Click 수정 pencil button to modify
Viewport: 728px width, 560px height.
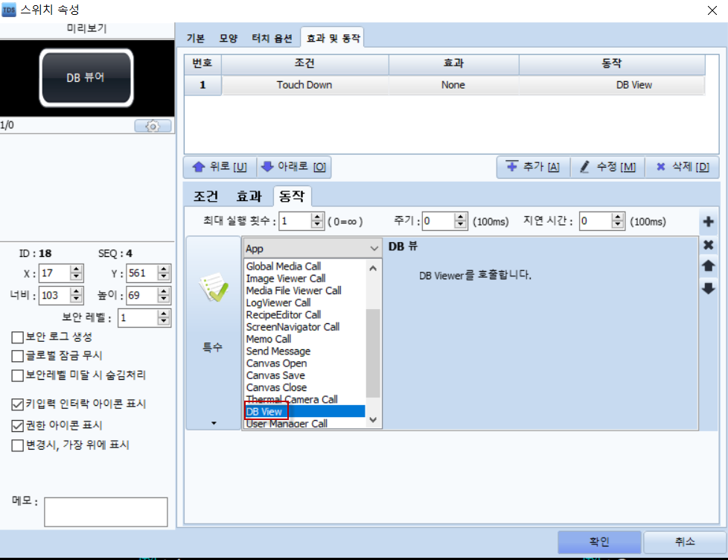[607, 167]
